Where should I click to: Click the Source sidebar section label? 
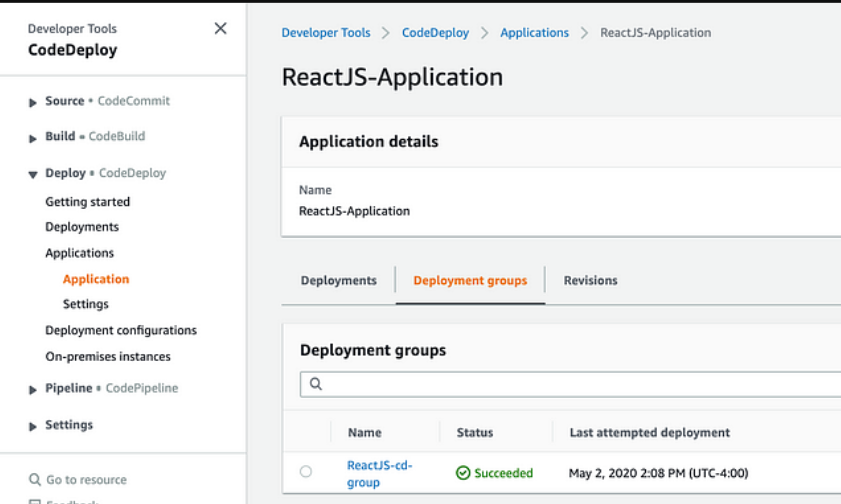pos(65,101)
